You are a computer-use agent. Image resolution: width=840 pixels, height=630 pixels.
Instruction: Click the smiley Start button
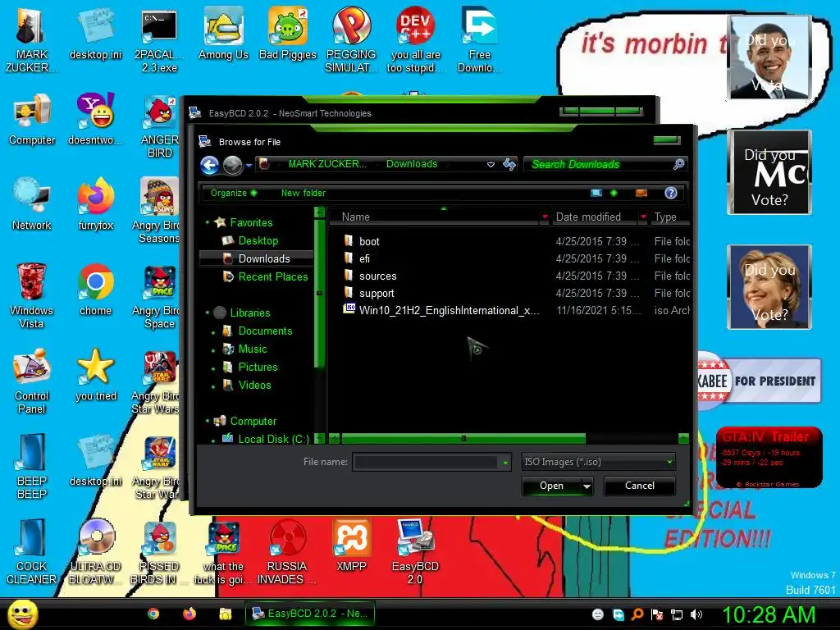(x=22, y=614)
